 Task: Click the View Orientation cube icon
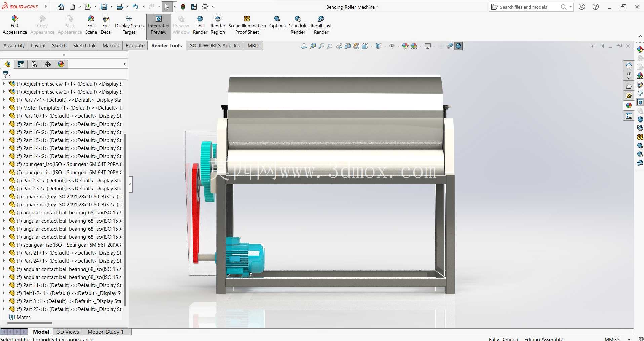click(365, 46)
